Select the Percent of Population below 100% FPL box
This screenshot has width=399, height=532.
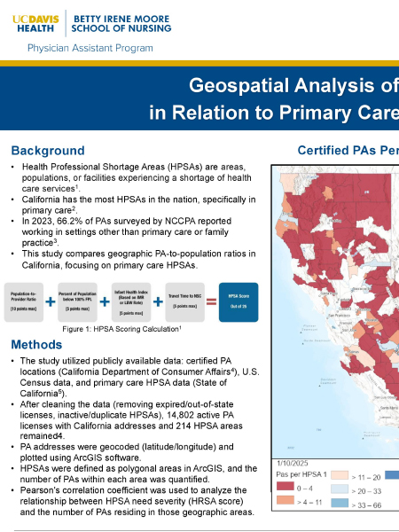click(x=77, y=302)
